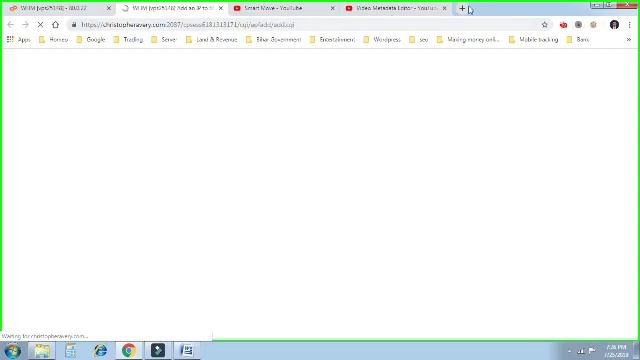Open a new browser tab

pos(462,8)
